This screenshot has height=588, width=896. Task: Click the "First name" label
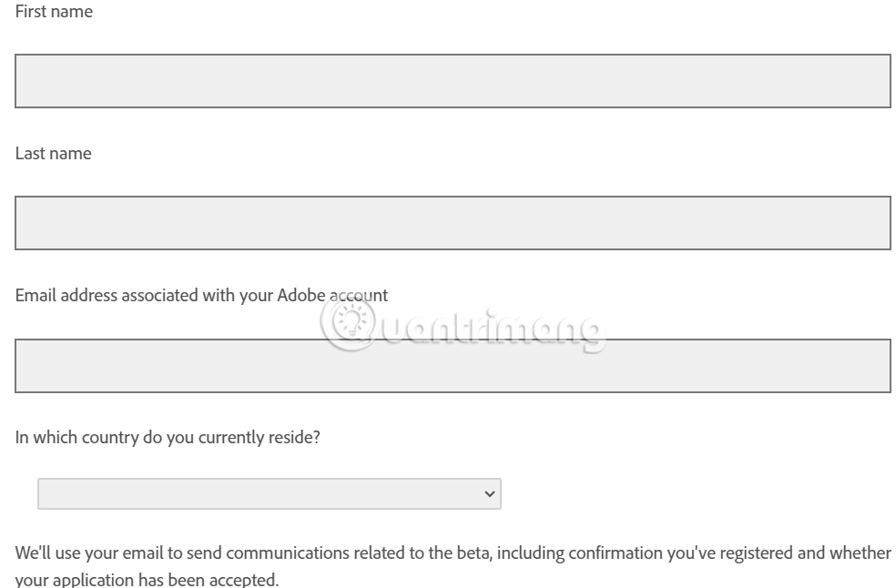tap(54, 12)
